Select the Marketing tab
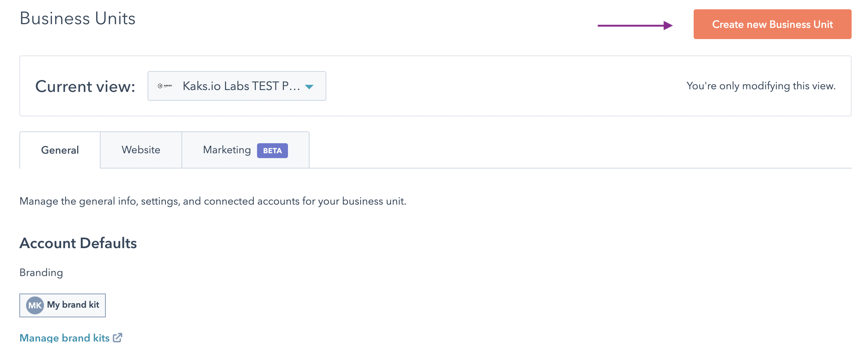 [227, 150]
